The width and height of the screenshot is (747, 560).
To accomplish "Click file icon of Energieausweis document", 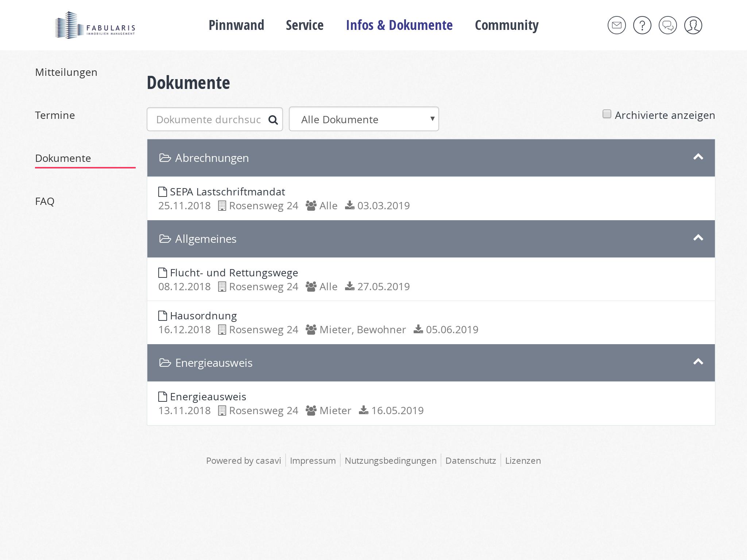I will pos(163,397).
